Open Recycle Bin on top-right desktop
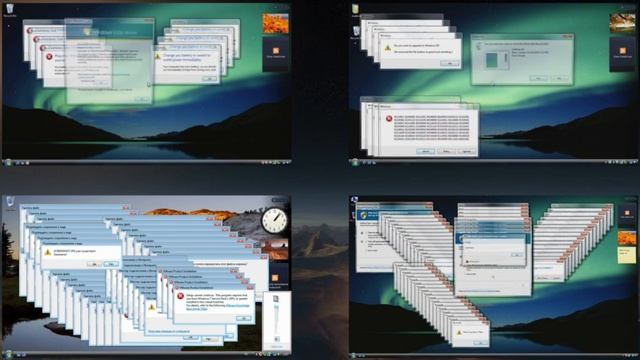 pos(356,32)
